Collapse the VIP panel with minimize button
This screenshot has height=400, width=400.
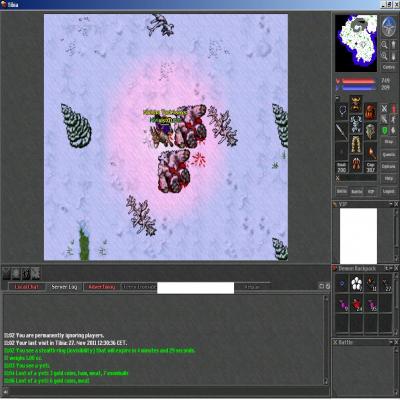[x=391, y=204]
